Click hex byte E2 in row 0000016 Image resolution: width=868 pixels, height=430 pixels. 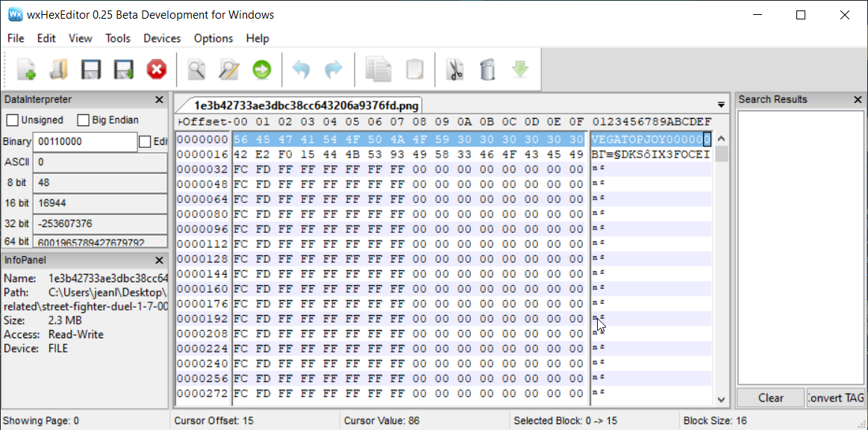(263, 154)
